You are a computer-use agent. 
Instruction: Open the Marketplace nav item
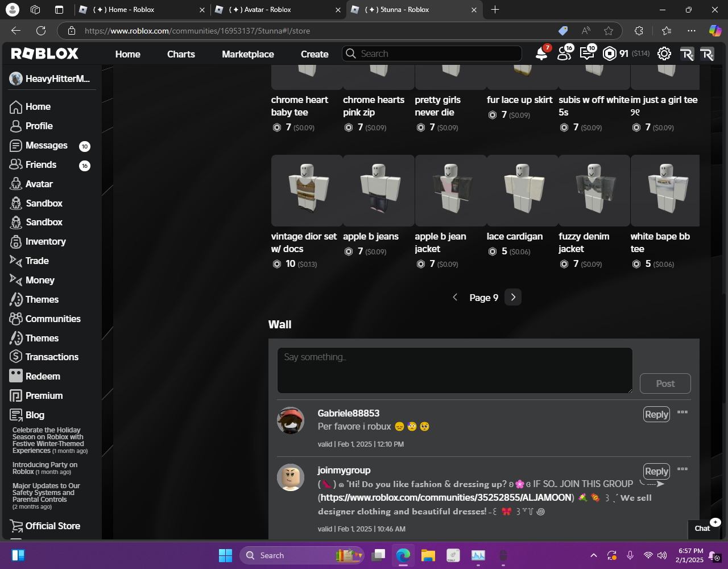click(248, 54)
